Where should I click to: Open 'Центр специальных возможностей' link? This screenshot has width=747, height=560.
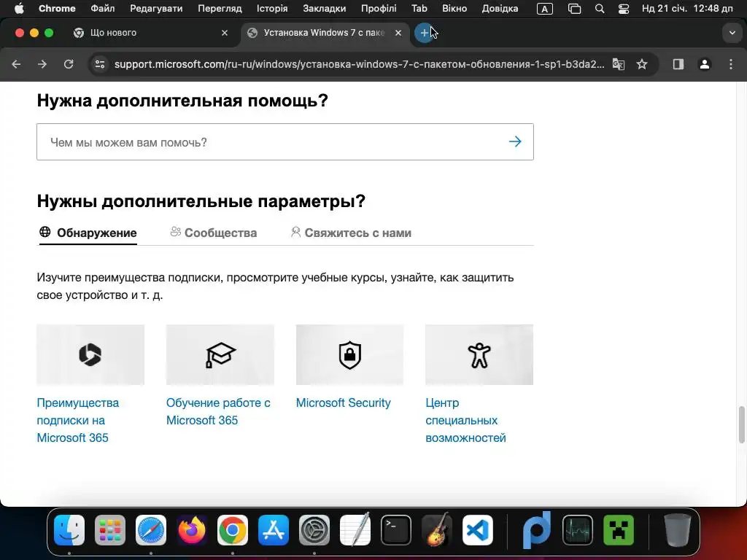(x=465, y=420)
